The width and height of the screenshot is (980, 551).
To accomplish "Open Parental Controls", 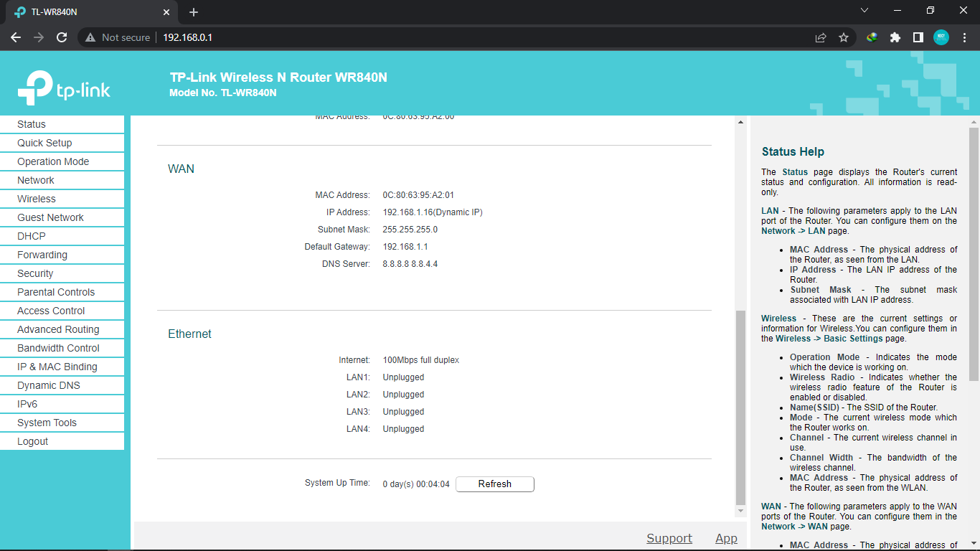I will (62, 292).
